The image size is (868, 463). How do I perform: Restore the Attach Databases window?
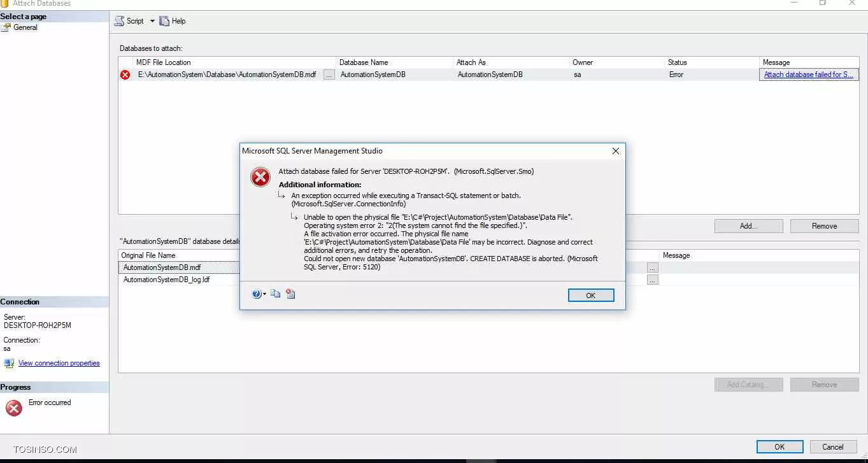click(823, 3)
